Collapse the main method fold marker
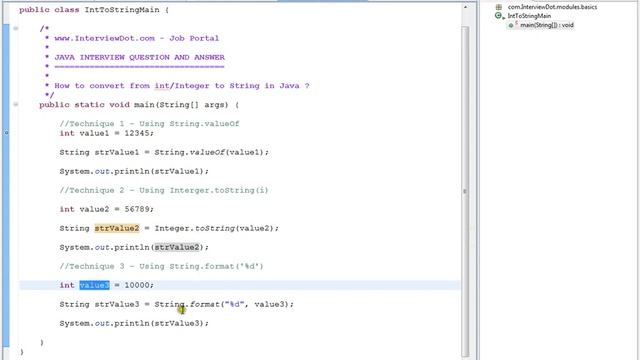640x360 pixels. 16,104
